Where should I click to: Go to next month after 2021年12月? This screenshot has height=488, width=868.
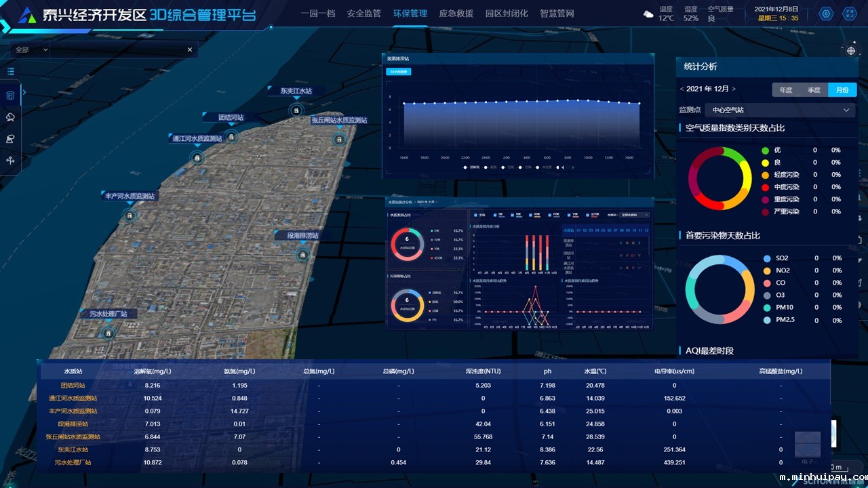point(734,89)
